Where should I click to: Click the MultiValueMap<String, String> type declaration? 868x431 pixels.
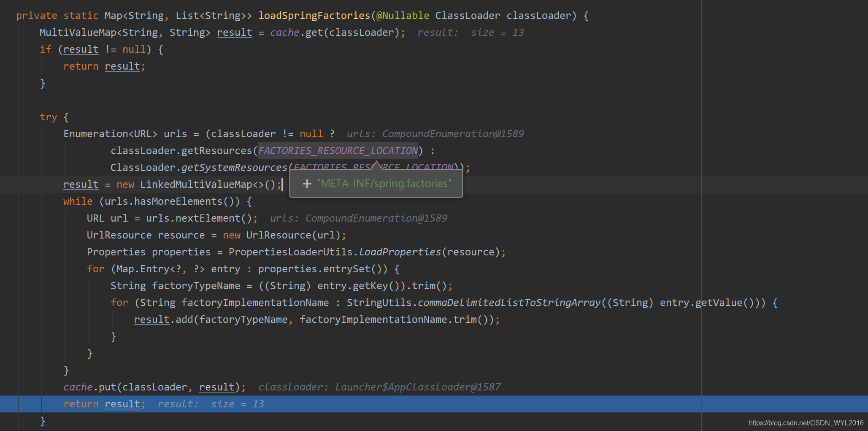click(x=125, y=33)
